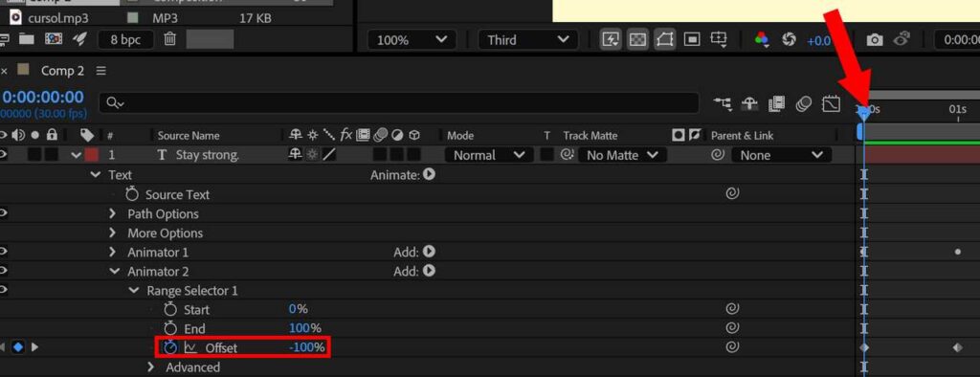
Task: Click the Offset value -100%
Action: coord(307,347)
